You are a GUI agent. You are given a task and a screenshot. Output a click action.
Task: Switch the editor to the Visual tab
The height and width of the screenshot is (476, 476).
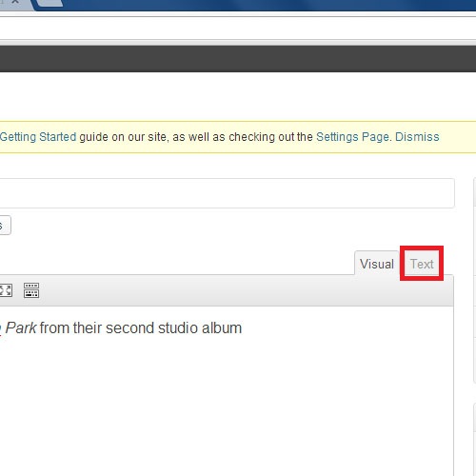pyautogui.click(x=377, y=264)
